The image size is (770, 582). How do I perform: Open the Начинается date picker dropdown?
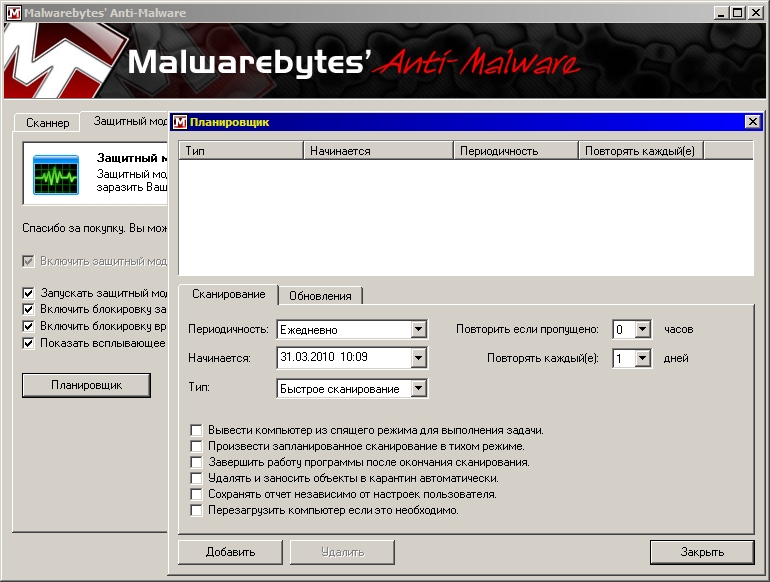point(418,358)
